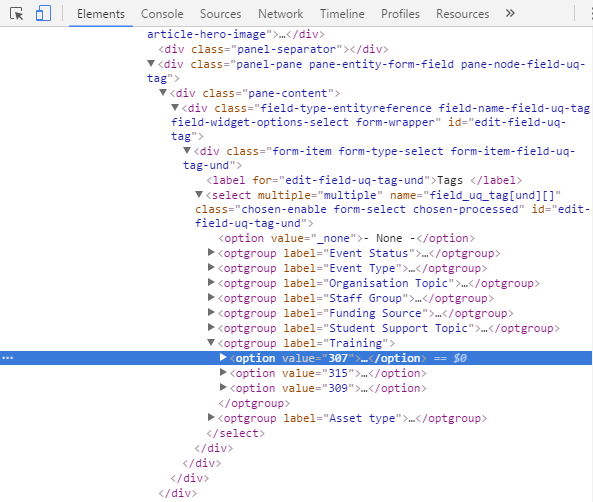Expand the Event Type optgroup
Viewport: 593px width, 502px height.
(211, 267)
